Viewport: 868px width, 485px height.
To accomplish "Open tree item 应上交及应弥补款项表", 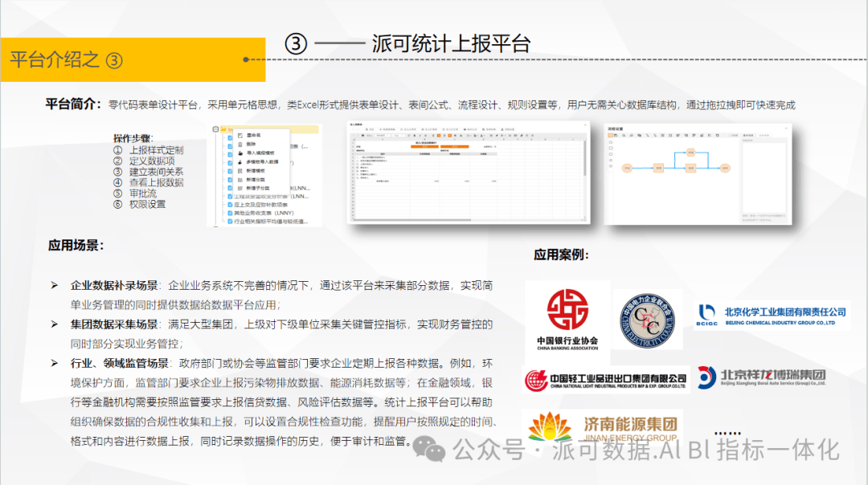I will (x=260, y=205).
